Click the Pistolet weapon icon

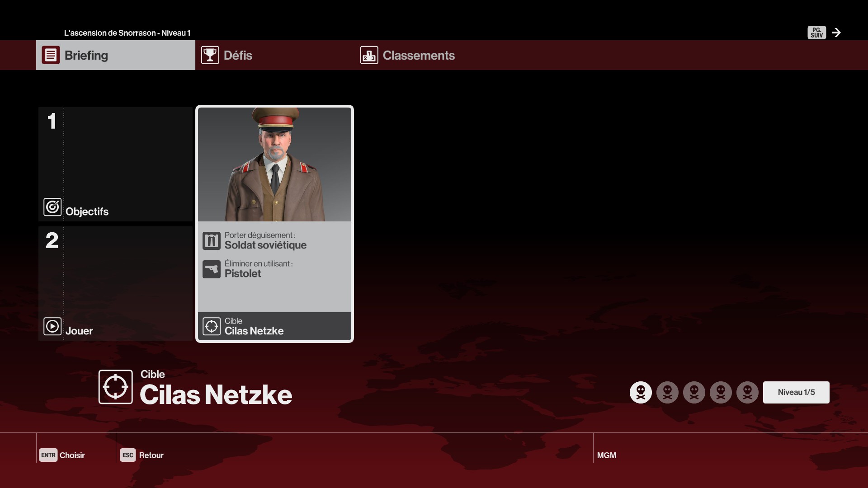[x=212, y=269]
